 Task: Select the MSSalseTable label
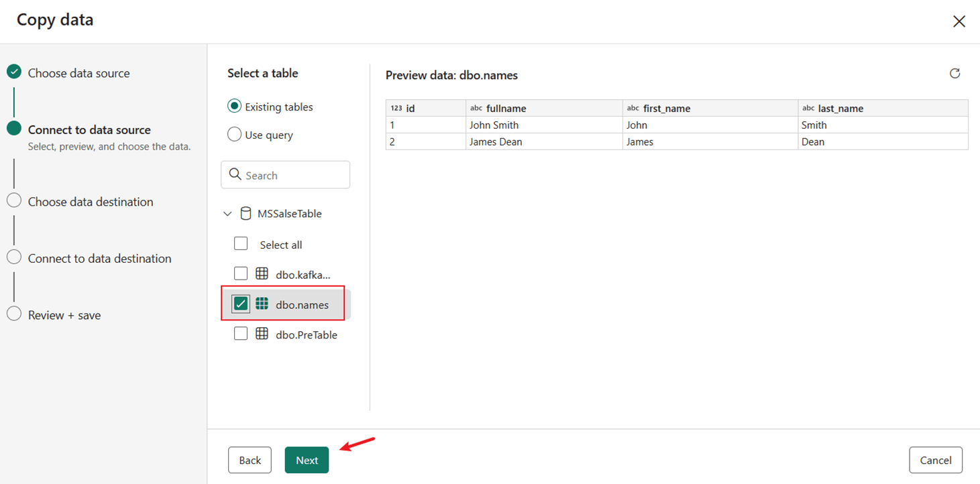pyautogui.click(x=290, y=214)
